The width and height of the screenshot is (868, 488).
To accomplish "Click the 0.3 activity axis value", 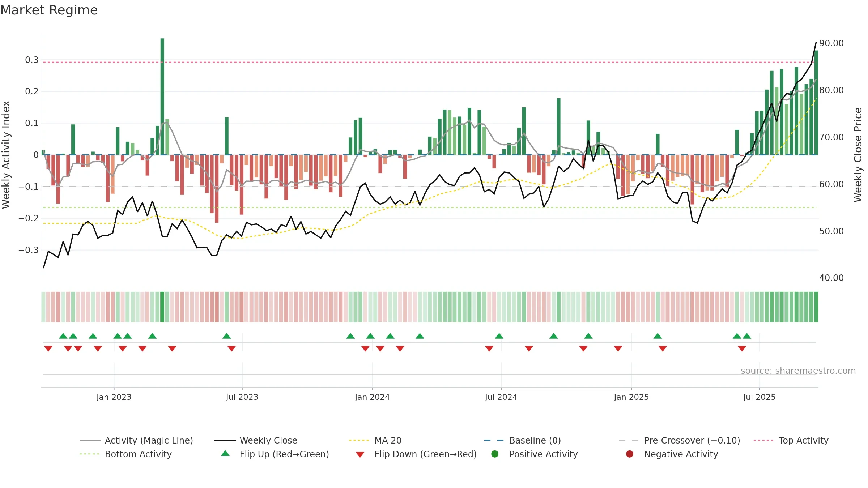I will point(32,60).
